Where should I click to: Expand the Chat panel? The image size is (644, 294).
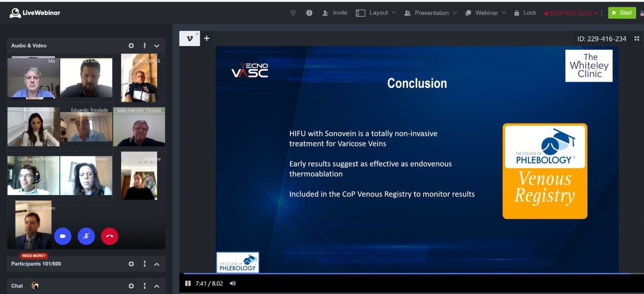[x=157, y=286]
